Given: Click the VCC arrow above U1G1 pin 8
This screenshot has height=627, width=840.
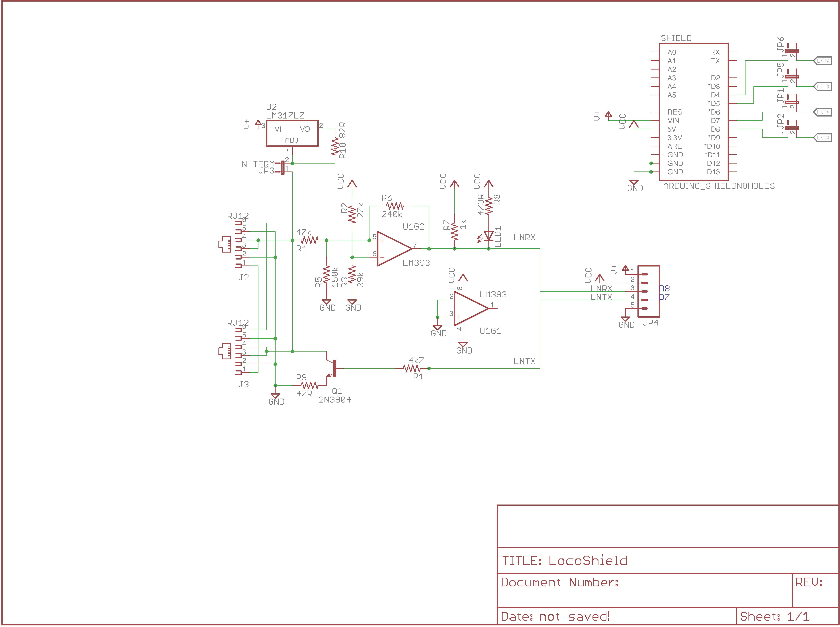Looking at the screenshot, I should pyautogui.click(x=463, y=278).
